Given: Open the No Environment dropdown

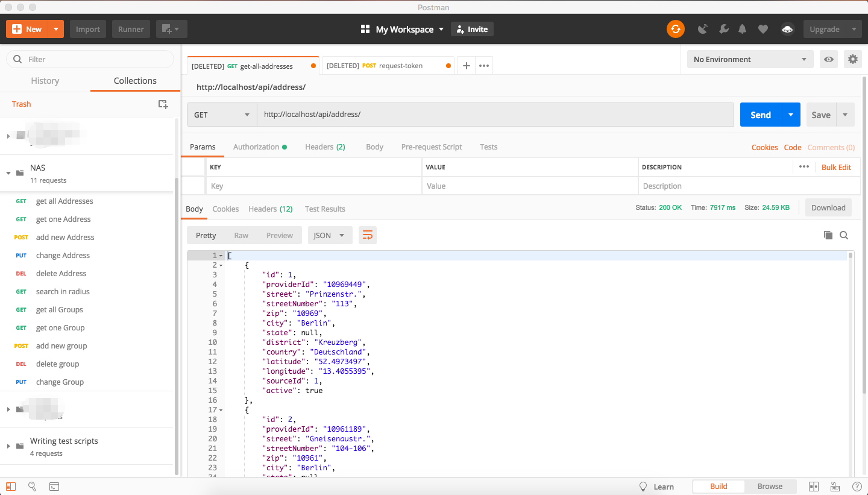Looking at the screenshot, I should [x=750, y=59].
